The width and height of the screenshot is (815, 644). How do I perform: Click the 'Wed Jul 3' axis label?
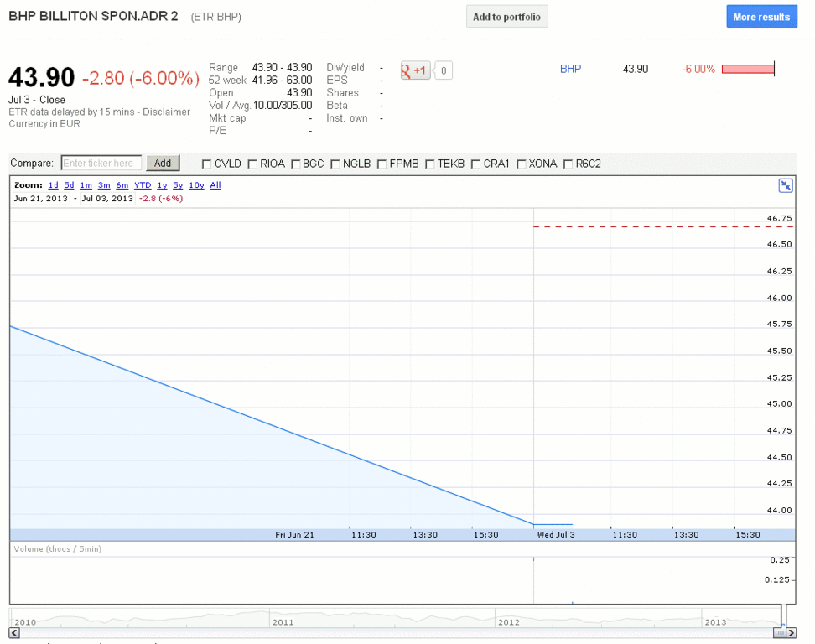[556, 535]
